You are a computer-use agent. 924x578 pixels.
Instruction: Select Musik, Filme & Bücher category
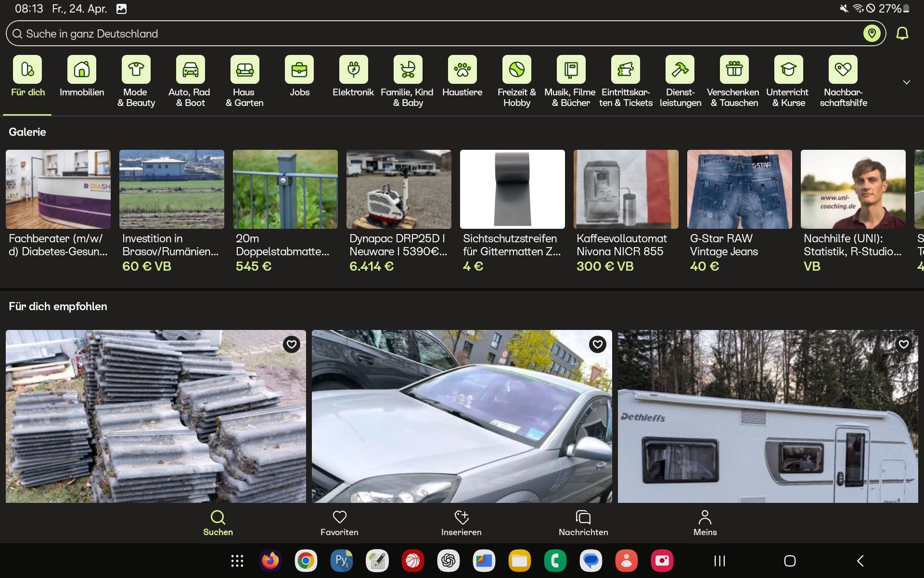click(571, 70)
